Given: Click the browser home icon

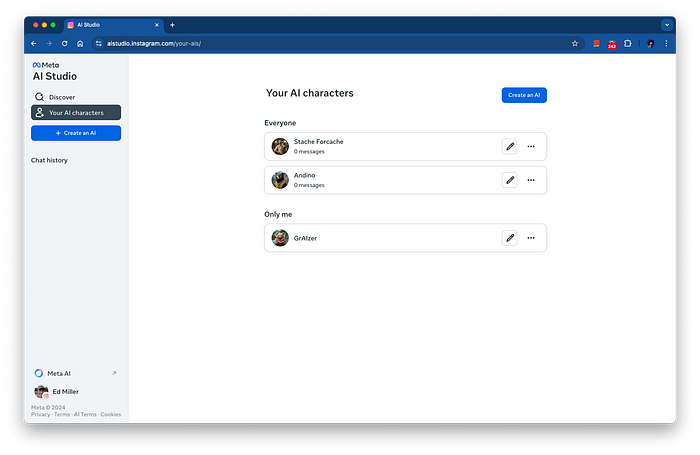Looking at the screenshot, I should [x=80, y=43].
